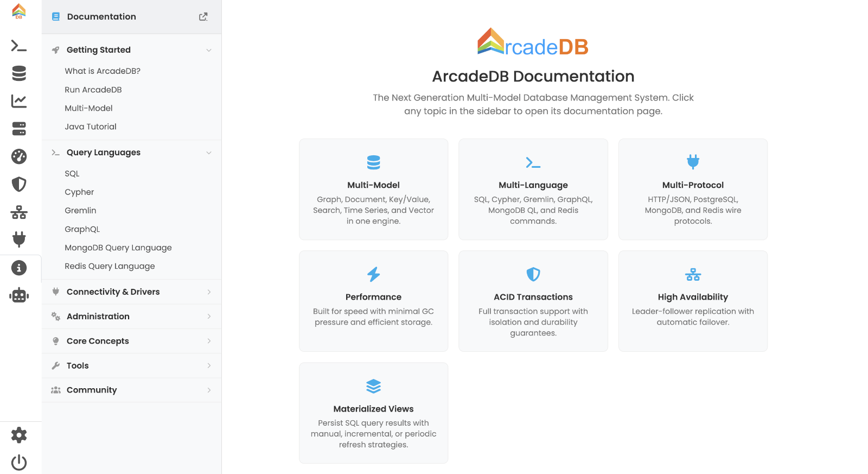
Task: Open documentation in external window icon
Action: point(203,17)
